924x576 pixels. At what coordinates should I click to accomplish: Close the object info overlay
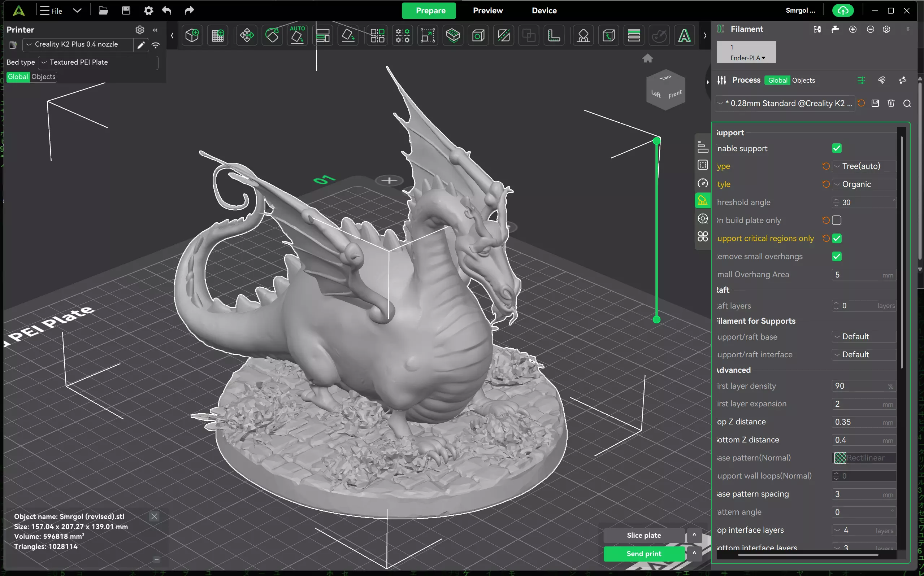154,516
